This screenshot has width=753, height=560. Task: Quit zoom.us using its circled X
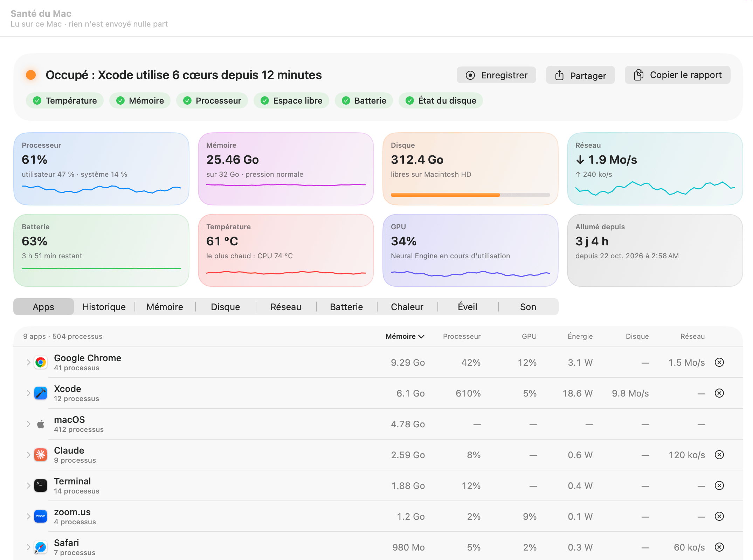click(x=719, y=516)
